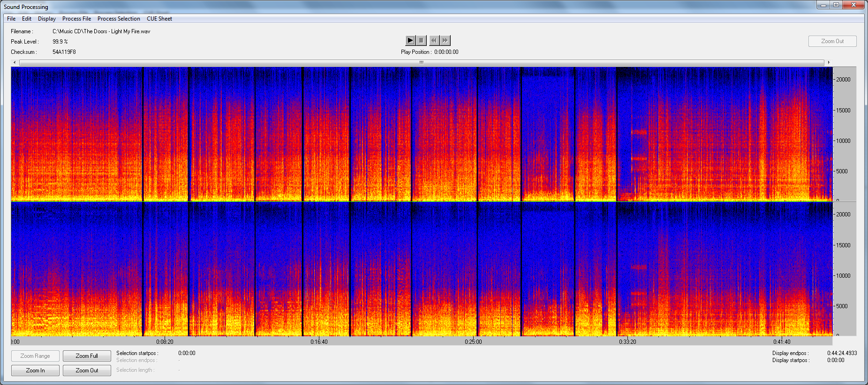Minimize the Sound Processing window
Viewport: 868px width, 385px height.
pos(823,5)
